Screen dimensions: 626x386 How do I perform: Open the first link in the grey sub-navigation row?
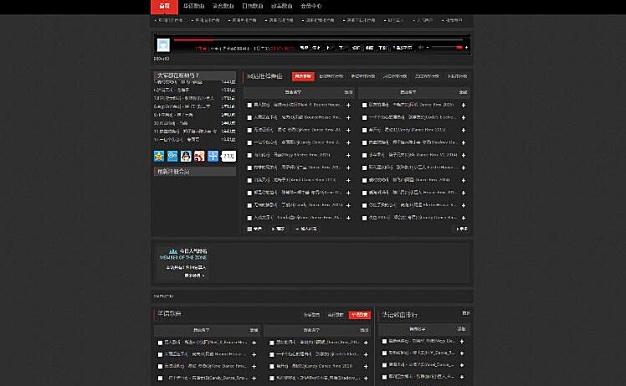(169, 20)
